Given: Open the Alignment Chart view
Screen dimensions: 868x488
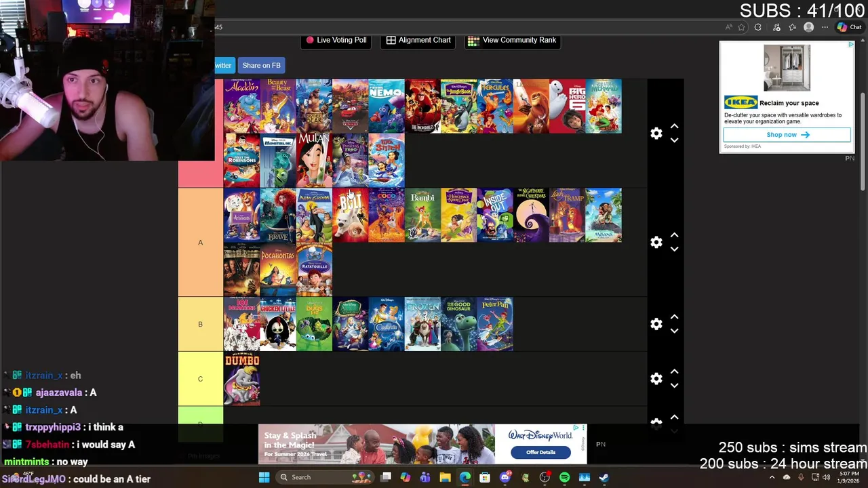Looking at the screenshot, I should [418, 40].
